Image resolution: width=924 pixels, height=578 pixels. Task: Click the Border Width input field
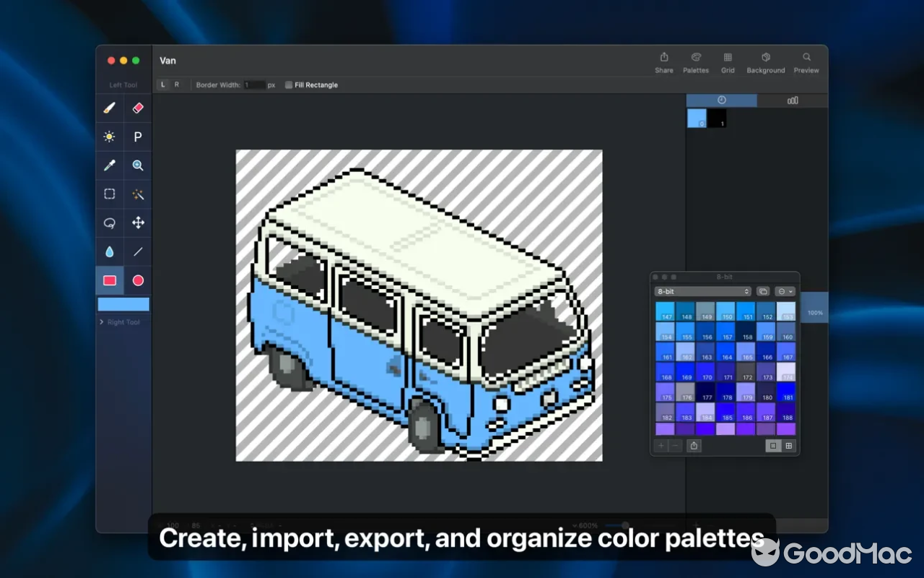pos(255,85)
